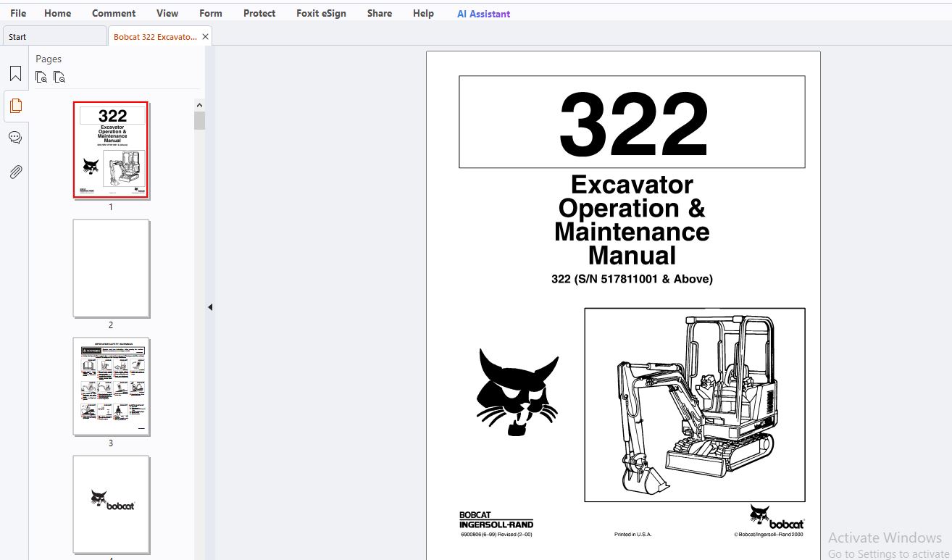Select page 4 Bobcat logo thumbnail
The width and height of the screenshot is (952, 560).
coord(111,504)
